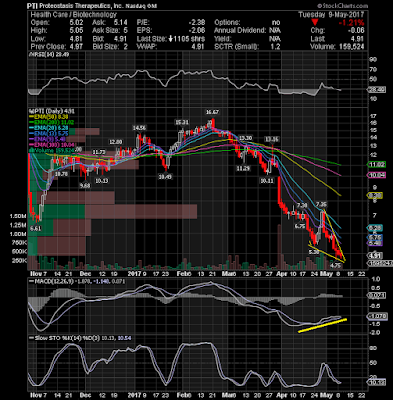The width and height of the screenshot is (393, 400).
Task: Select the High value 5.05
Action: coord(76,31)
